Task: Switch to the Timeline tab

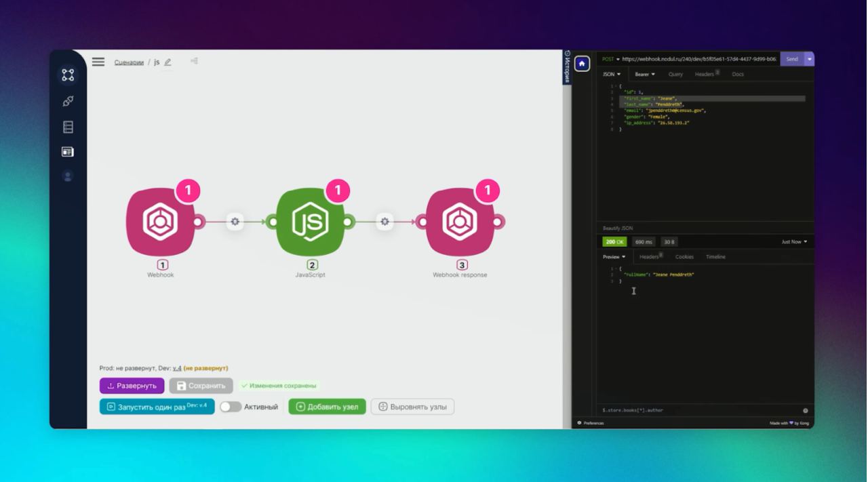Action: (715, 257)
